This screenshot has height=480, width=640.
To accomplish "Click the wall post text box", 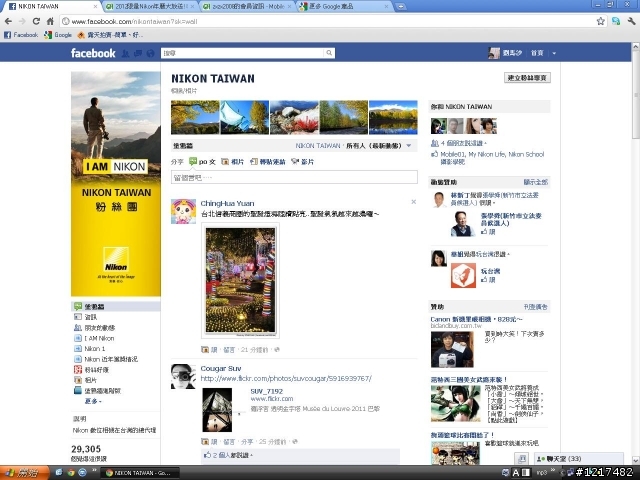I will click(294, 177).
